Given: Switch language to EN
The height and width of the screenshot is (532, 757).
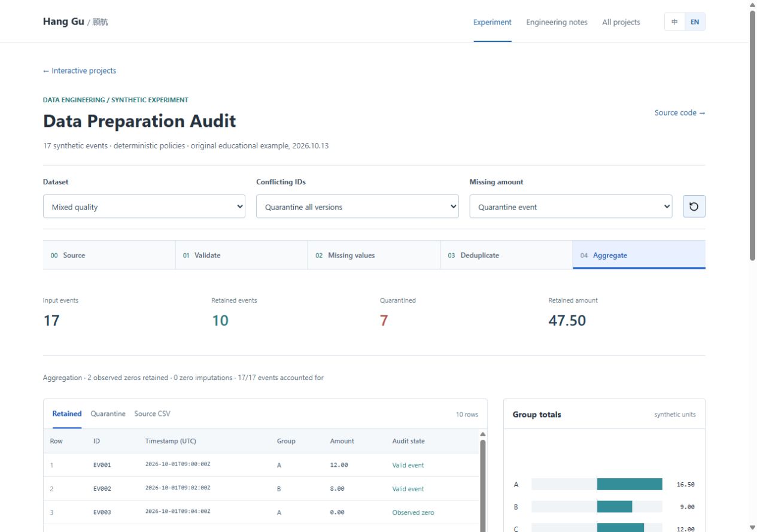Looking at the screenshot, I should (695, 22).
